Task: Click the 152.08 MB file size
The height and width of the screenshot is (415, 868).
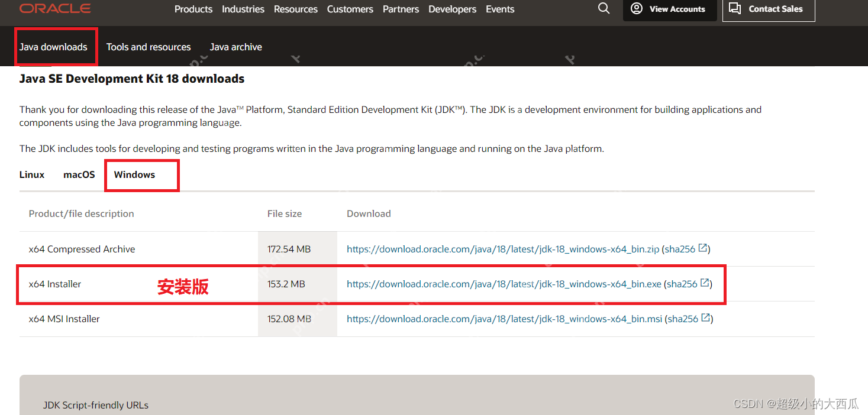Action: [x=289, y=319]
